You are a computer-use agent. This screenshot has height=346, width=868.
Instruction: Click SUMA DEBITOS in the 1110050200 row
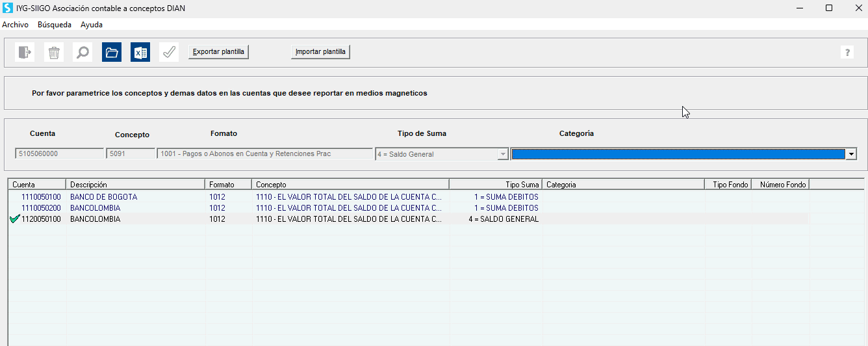(x=506, y=208)
